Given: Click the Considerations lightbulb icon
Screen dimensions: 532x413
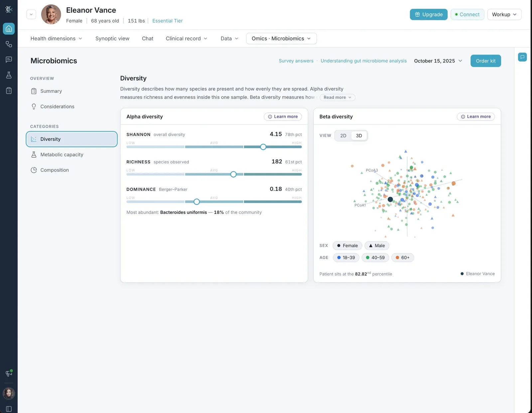Looking at the screenshot, I should pos(34,106).
